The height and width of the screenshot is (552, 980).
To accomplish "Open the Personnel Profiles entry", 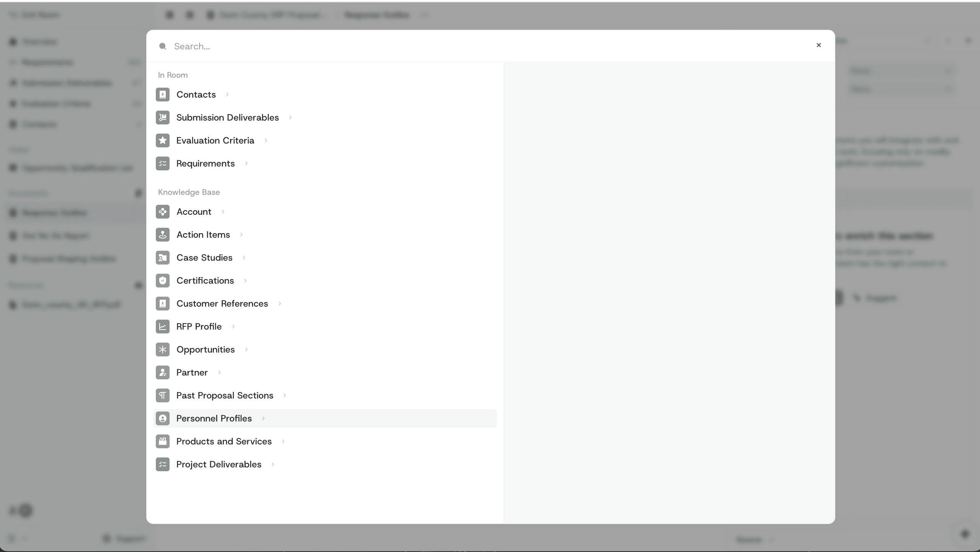I will click(214, 418).
